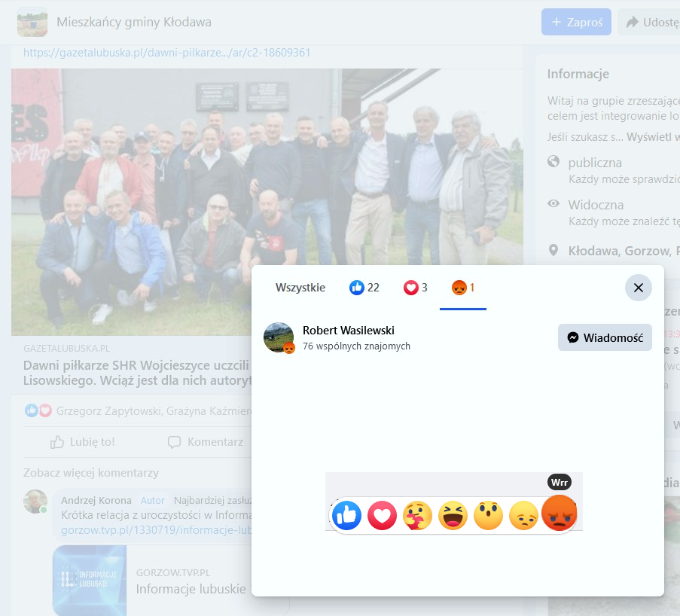Click the Najbardziej zasłużony badge label

click(212, 501)
